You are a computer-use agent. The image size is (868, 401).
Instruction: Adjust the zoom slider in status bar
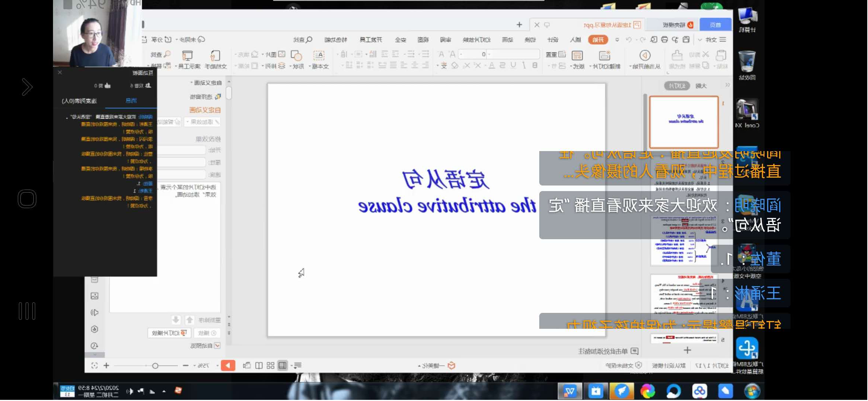pos(156,365)
